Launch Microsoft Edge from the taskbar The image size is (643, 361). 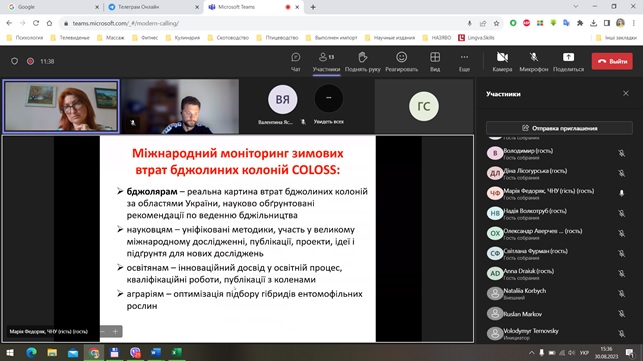click(x=31, y=352)
